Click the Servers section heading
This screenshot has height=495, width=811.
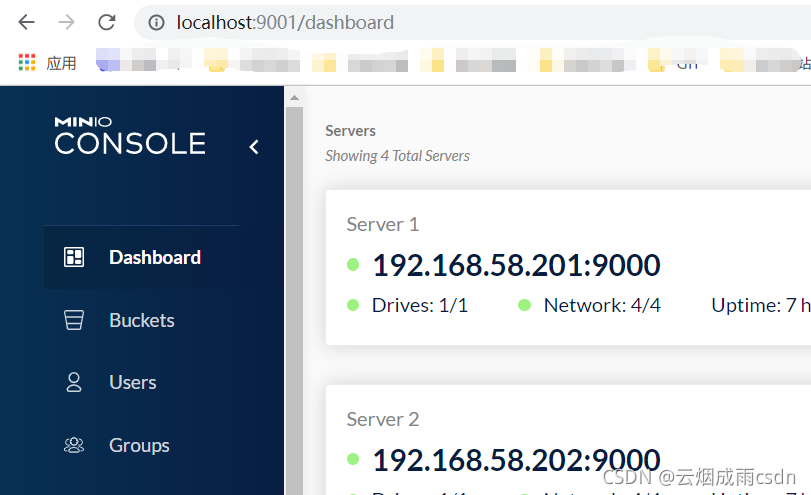(350, 131)
